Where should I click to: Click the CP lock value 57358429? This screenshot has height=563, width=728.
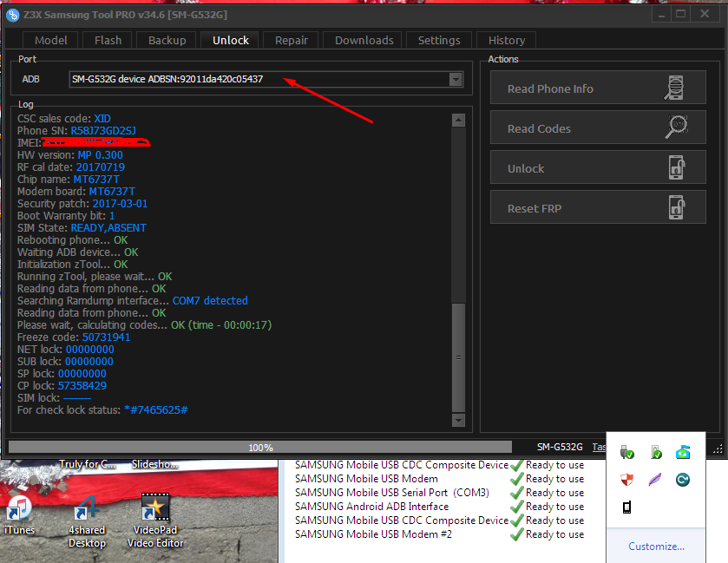(82, 386)
